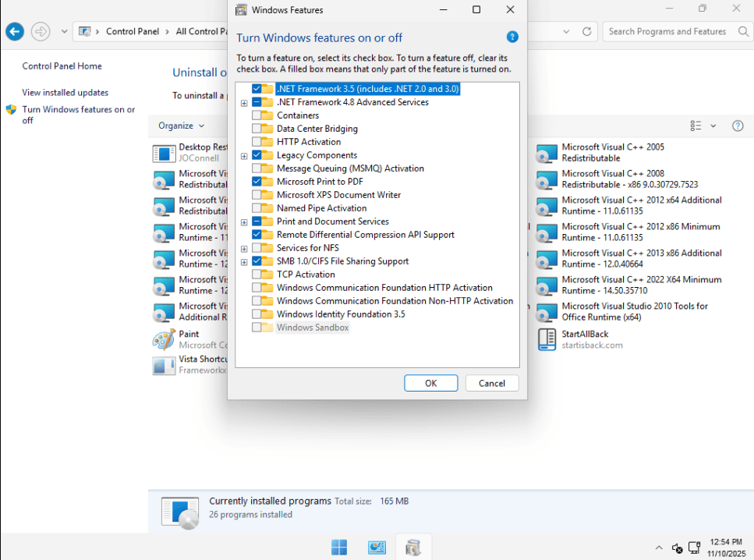
Task: Click the muted volume tray icon
Action: tap(677, 548)
